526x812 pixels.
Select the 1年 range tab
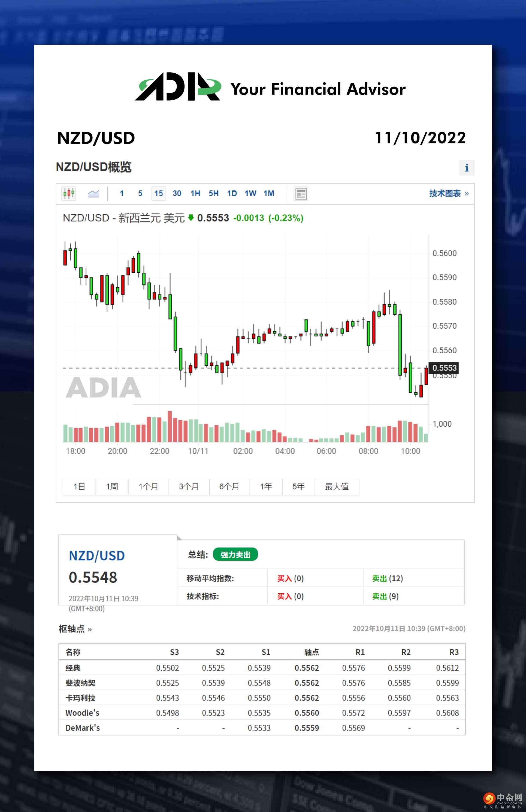click(x=266, y=486)
